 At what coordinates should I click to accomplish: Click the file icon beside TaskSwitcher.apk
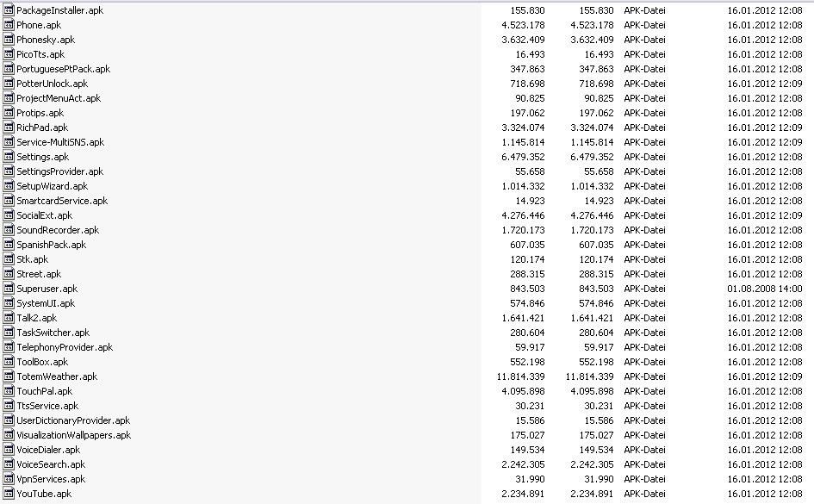(9, 333)
